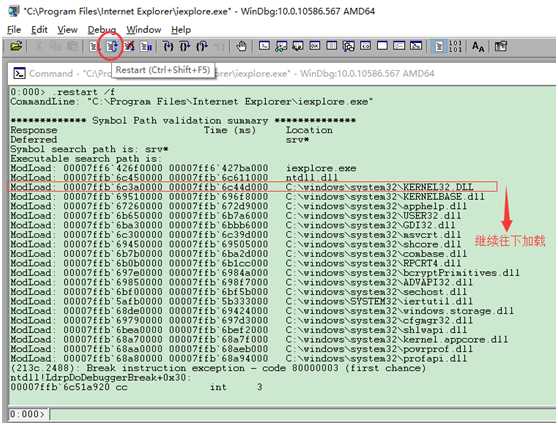Image resolution: width=558 pixels, height=425 pixels.
Task: Click the iexplore.exe ModLoad line
Action: coord(183,168)
